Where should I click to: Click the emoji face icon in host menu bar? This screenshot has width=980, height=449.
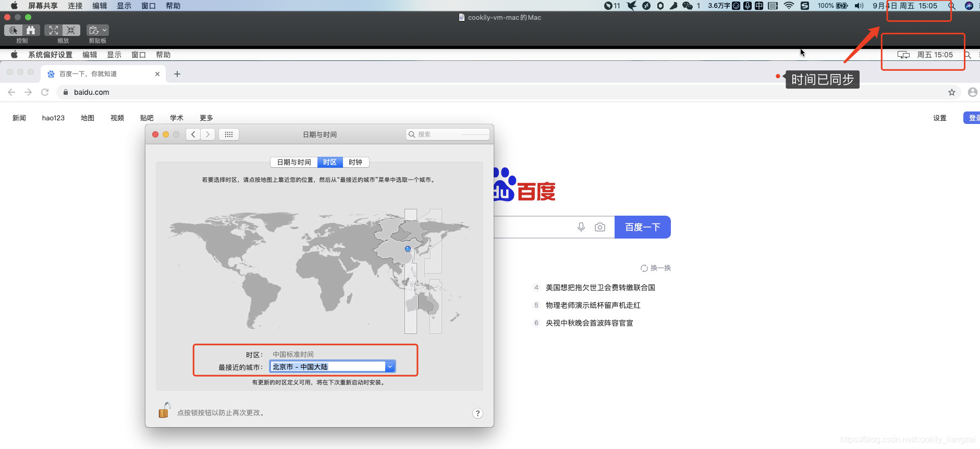[x=736, y=6]
